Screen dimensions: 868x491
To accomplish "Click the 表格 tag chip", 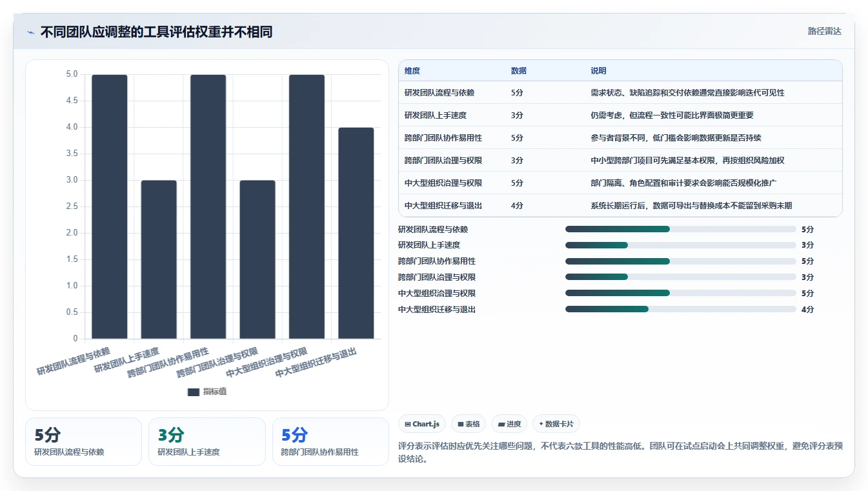I will tap(469, 424).
